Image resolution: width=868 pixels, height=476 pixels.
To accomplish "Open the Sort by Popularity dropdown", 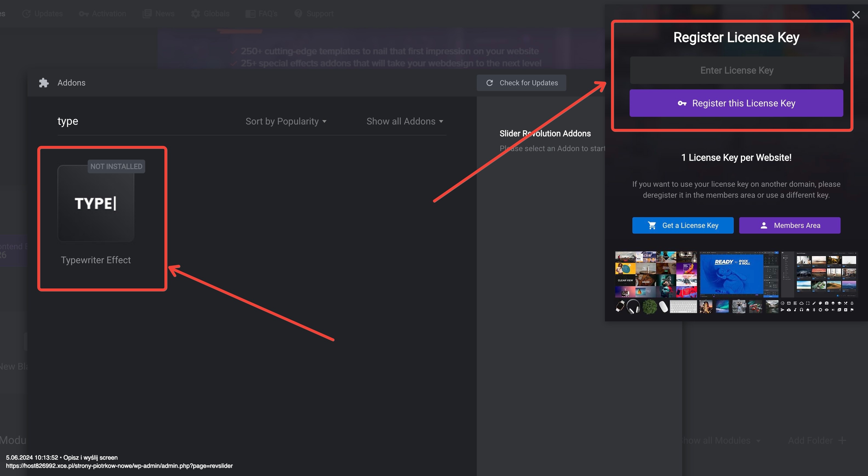I will [x=286, y=121].
